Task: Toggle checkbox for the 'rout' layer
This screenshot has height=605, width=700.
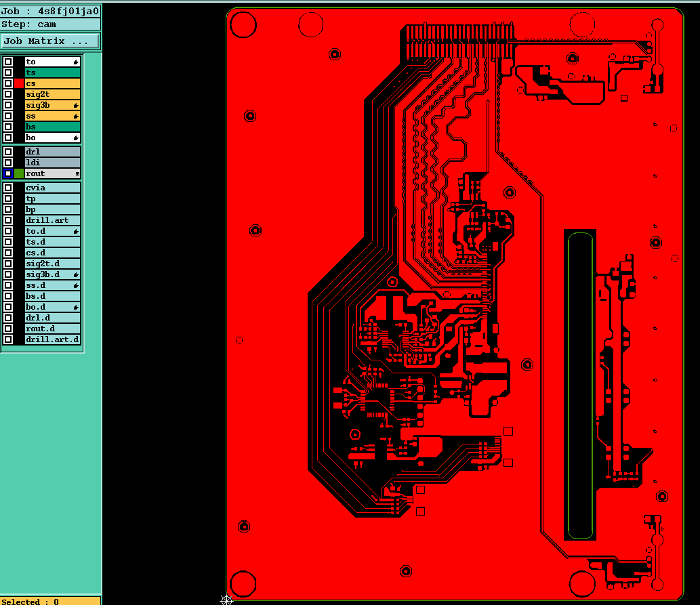Action: tap(8, 173)
